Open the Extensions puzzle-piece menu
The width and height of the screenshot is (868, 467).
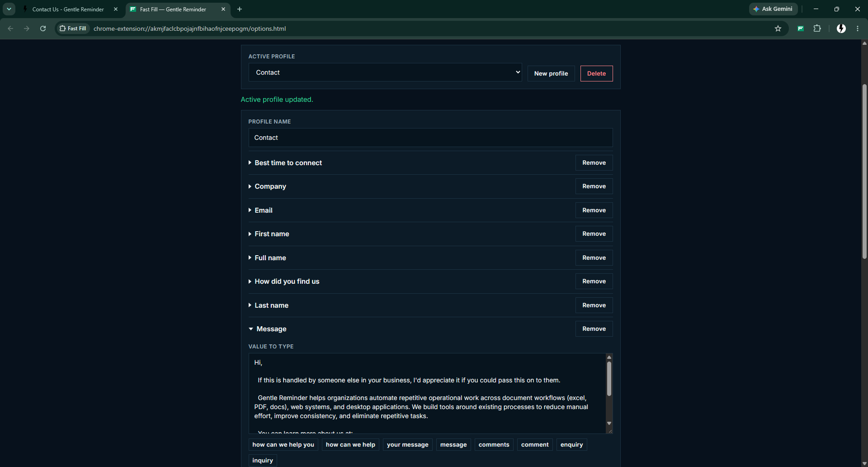[x=817, y=29]
